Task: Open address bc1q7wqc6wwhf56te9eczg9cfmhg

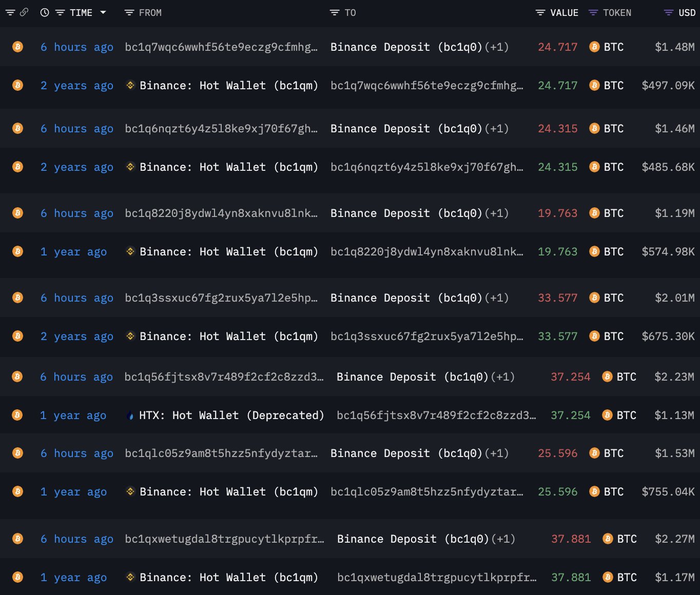Action: [221, 47]
